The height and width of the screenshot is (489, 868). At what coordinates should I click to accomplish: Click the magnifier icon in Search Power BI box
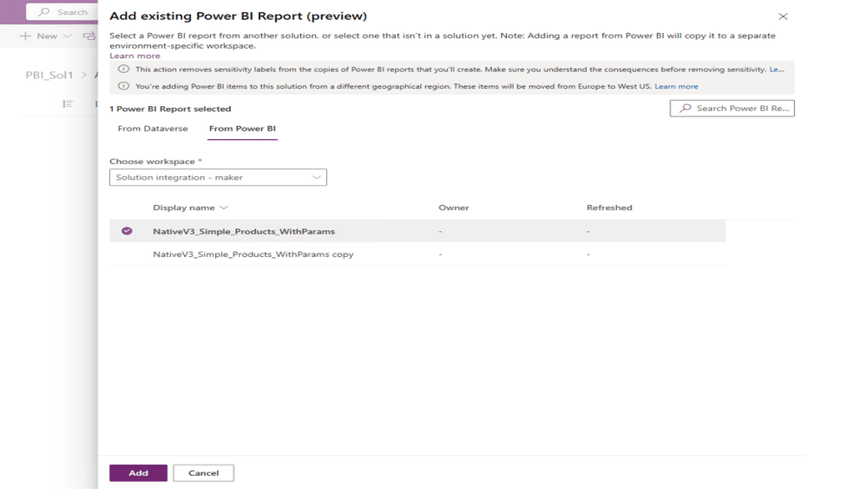[x=686, y=108]
